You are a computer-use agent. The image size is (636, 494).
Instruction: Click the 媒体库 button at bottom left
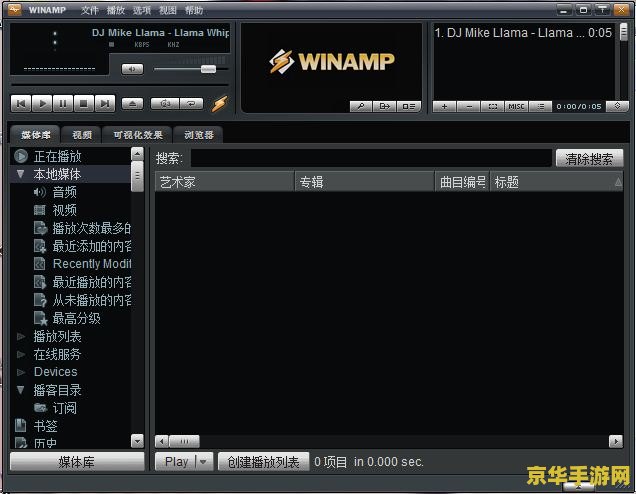tap(77, 462)
